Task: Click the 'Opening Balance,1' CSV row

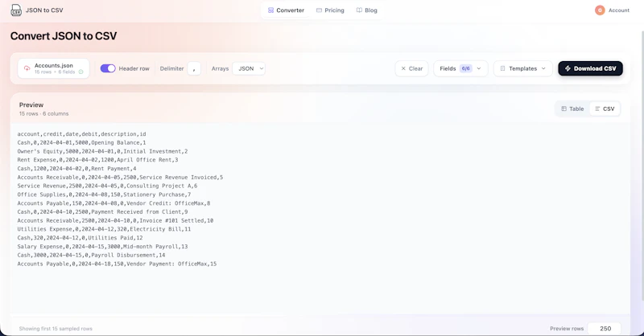Action: point(81,143)
